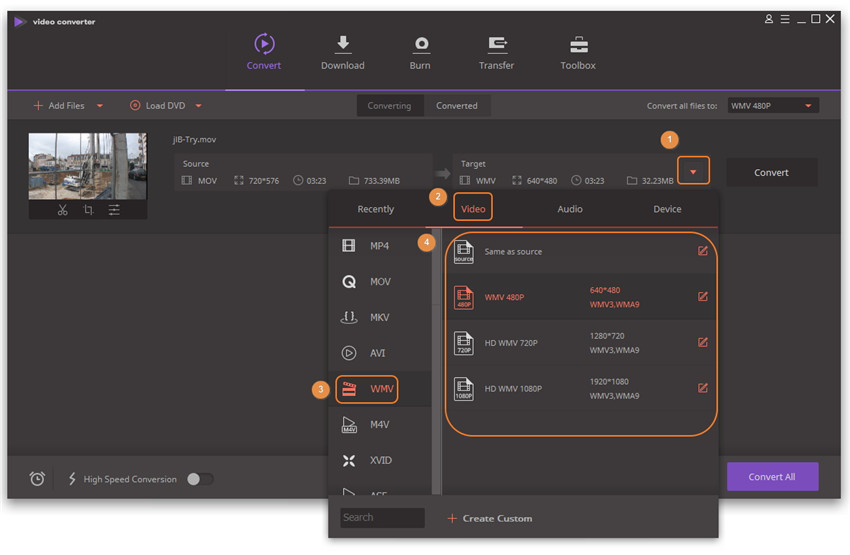Click the alarm clock schedule icon
Image resolution: width=850 pixels, height=555 pixels.
point(37,479)
